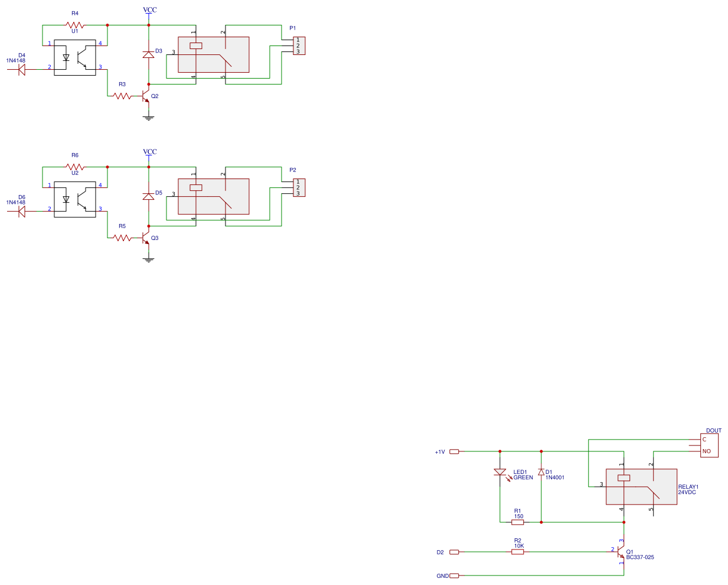
Task: Select the D1 1N4001 diode symbol
Action: point(541,472)
